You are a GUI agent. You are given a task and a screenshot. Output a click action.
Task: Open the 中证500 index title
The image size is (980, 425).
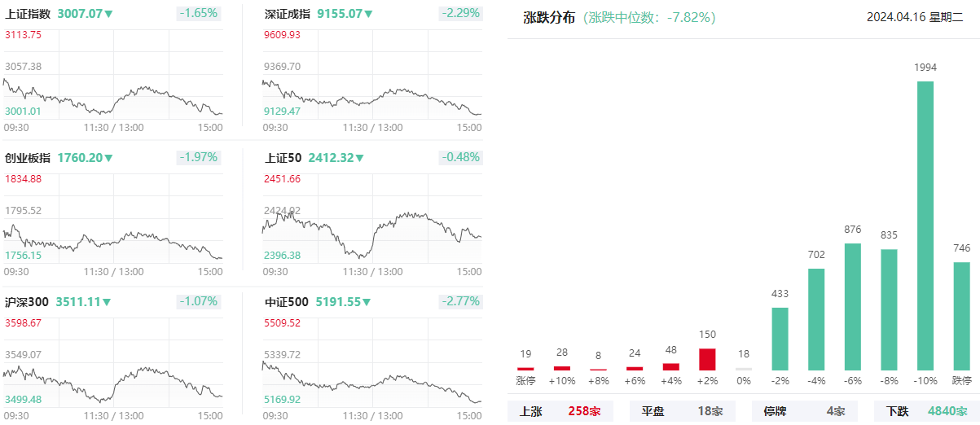(x=287, y=302)
